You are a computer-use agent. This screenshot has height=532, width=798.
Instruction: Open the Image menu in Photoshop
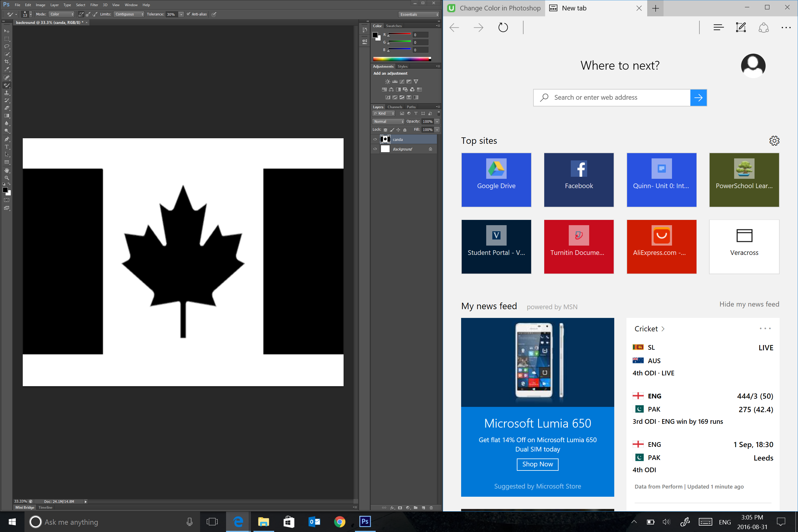(40, 5)
